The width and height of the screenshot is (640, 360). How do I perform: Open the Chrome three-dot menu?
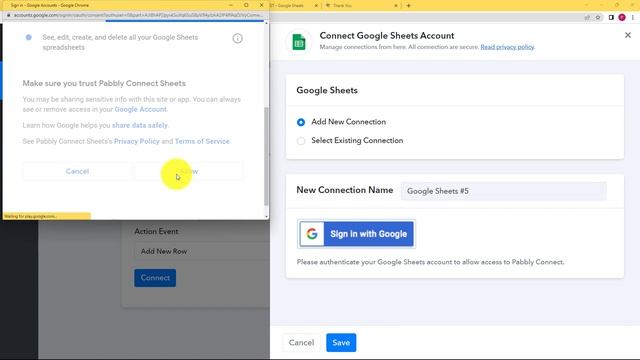[x=633, y=18]
